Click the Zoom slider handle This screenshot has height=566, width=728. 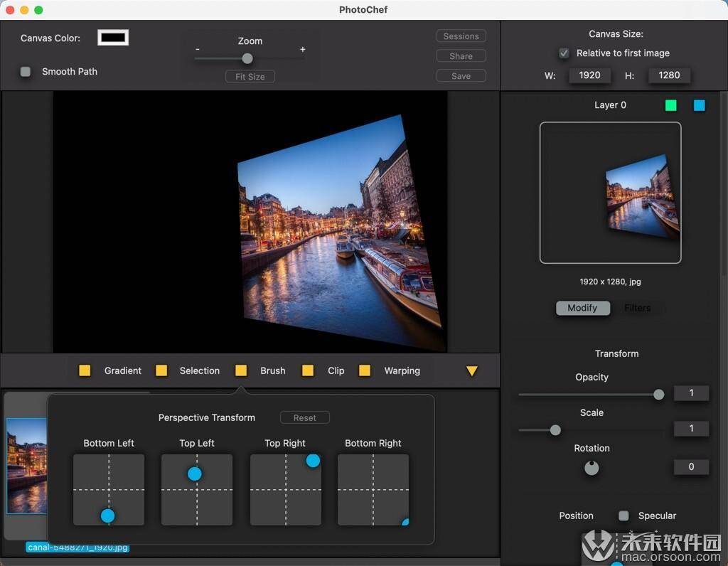pyautogui.click(x=247, y=58)
